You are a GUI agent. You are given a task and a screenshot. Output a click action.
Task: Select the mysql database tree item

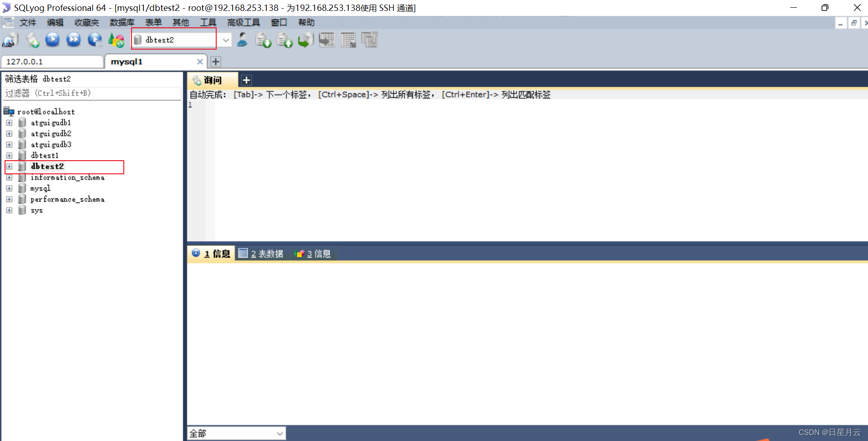(x=41, y=188)
